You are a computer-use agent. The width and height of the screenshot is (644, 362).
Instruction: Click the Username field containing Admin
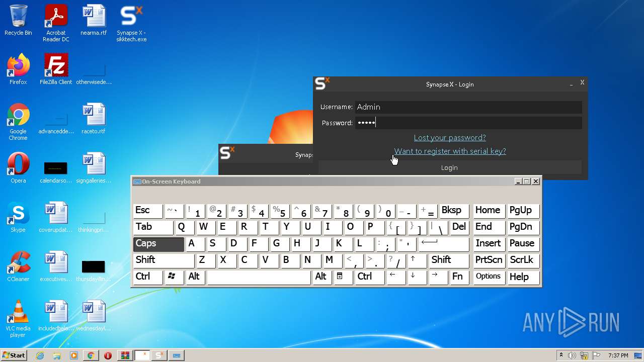point(468,107)
